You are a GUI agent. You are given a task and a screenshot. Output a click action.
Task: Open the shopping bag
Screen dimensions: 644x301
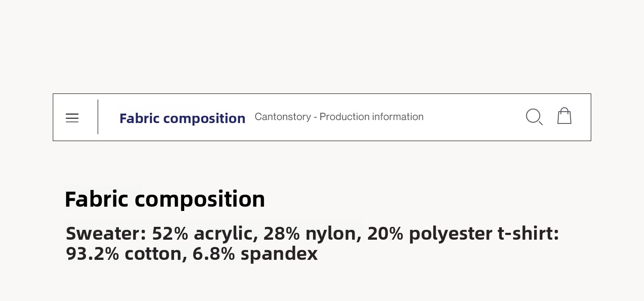564,116
